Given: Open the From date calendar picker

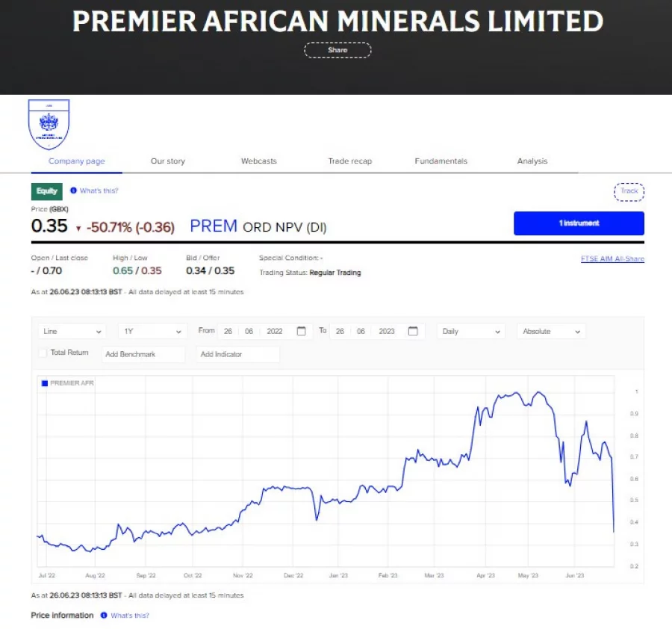Looking at the screenshot, I should [300, 330].
